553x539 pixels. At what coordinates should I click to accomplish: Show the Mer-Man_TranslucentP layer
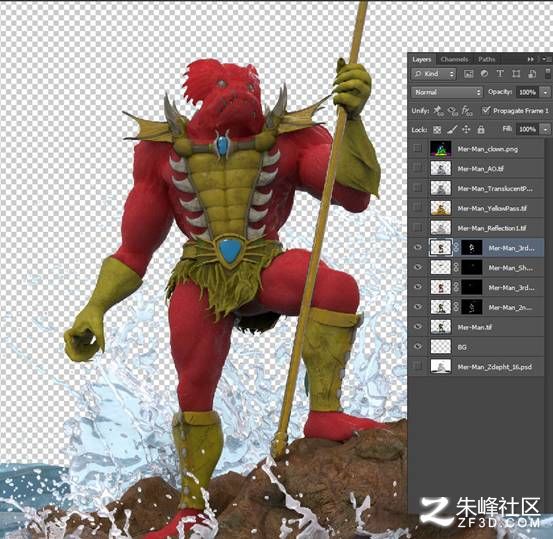[x=418, y=188]
